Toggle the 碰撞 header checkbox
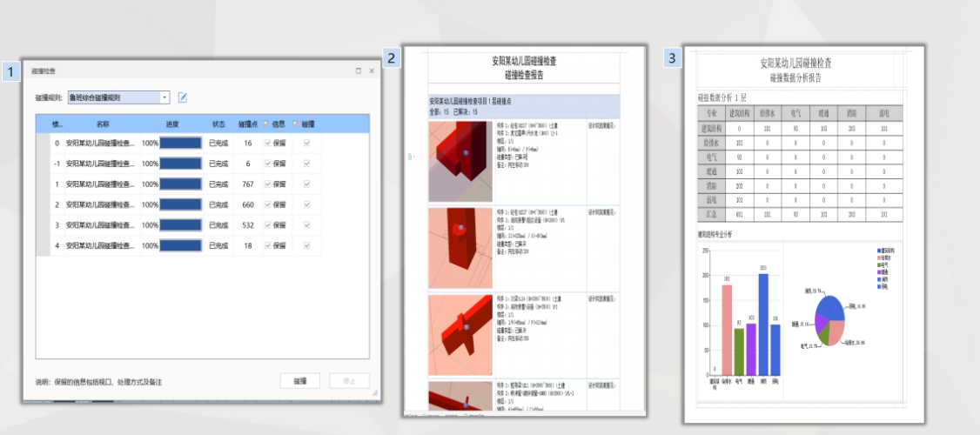The width and height of the screenshot is (980, 435). coord(296,124)
